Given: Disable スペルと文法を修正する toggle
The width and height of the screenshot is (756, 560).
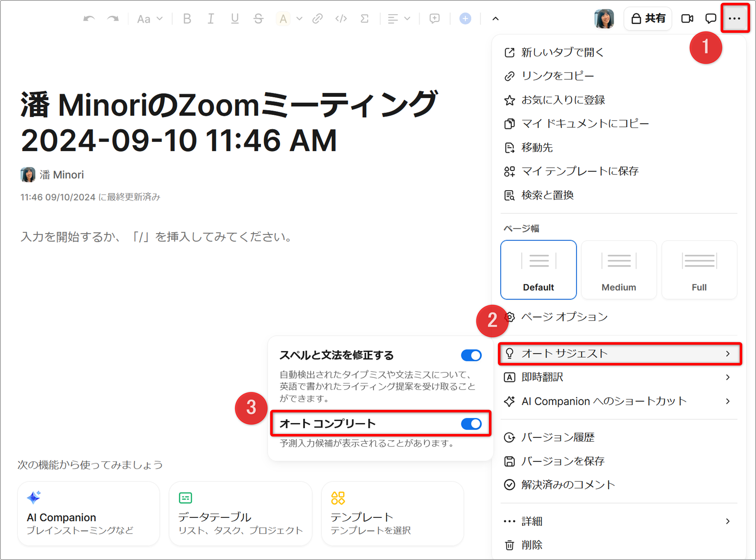Looking at the screenshot, I should (471, 355).
